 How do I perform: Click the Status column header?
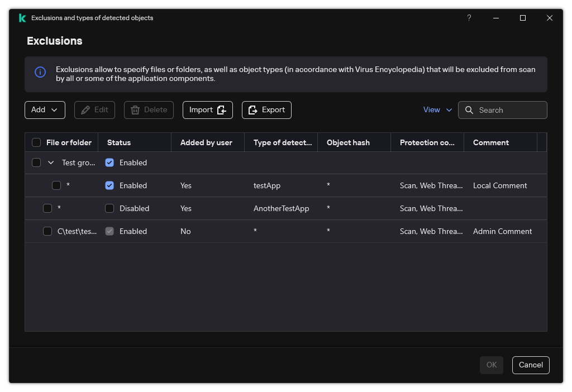(119, 142)
